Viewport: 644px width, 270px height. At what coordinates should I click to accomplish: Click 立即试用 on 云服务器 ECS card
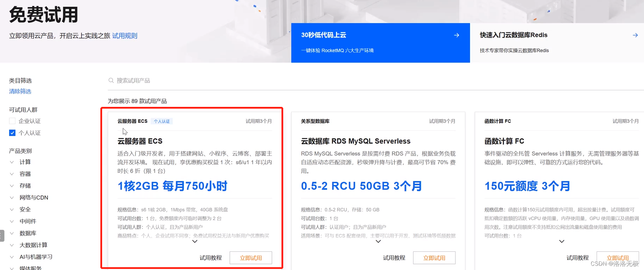251,258
